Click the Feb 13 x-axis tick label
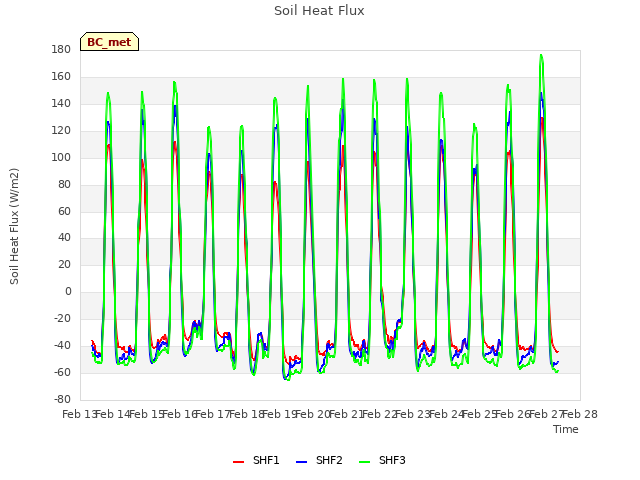640x480 pixels. 80,414
